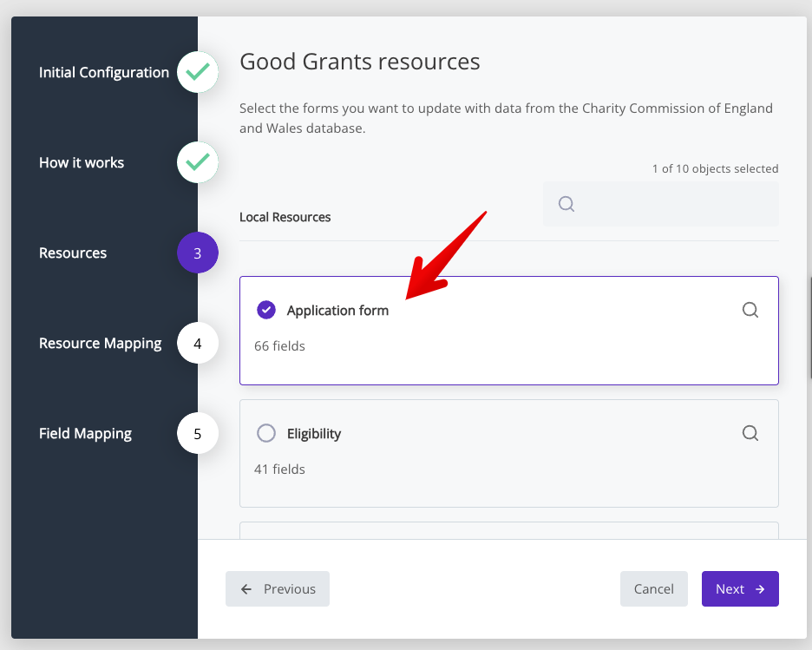Click the How it works checkmark icon
This screenshot has height=650, width=812.
pos(198,162)
